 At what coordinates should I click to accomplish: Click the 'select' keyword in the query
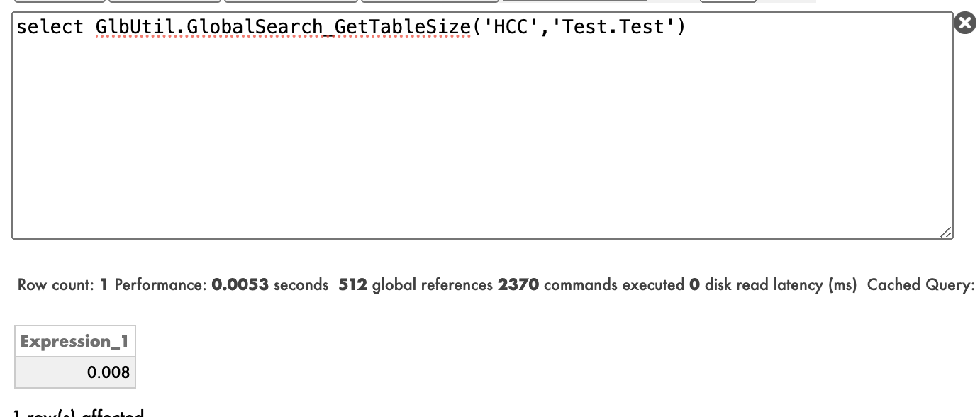(50, 28)
